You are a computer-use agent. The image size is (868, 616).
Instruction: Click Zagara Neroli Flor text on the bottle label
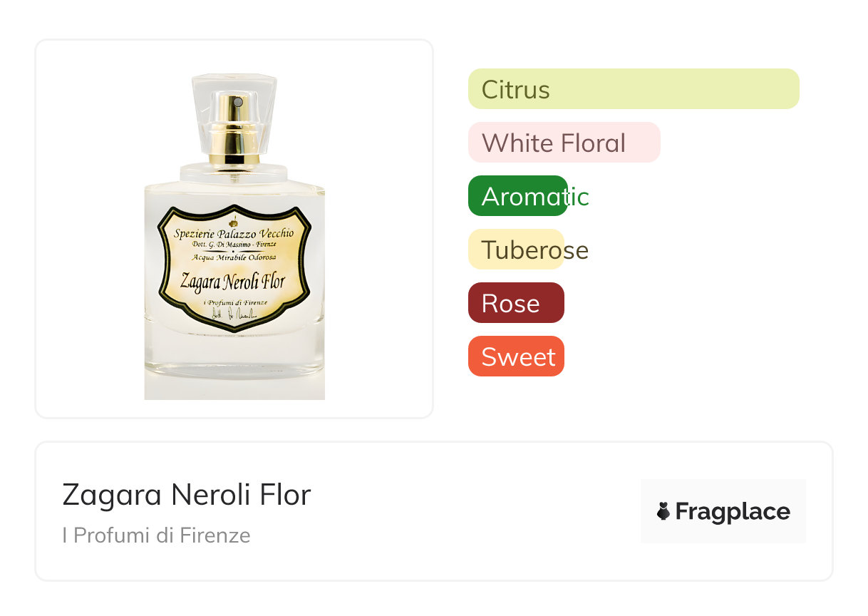tap(234, 281)
